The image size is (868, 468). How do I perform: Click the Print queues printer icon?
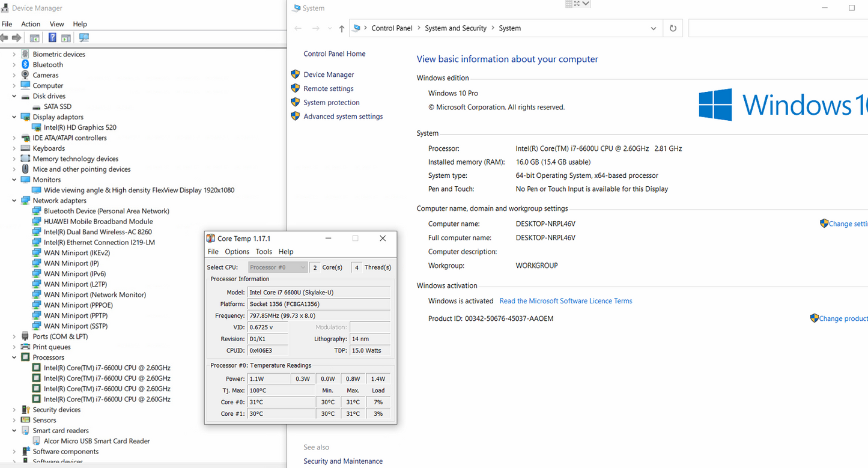click(25, 347)
